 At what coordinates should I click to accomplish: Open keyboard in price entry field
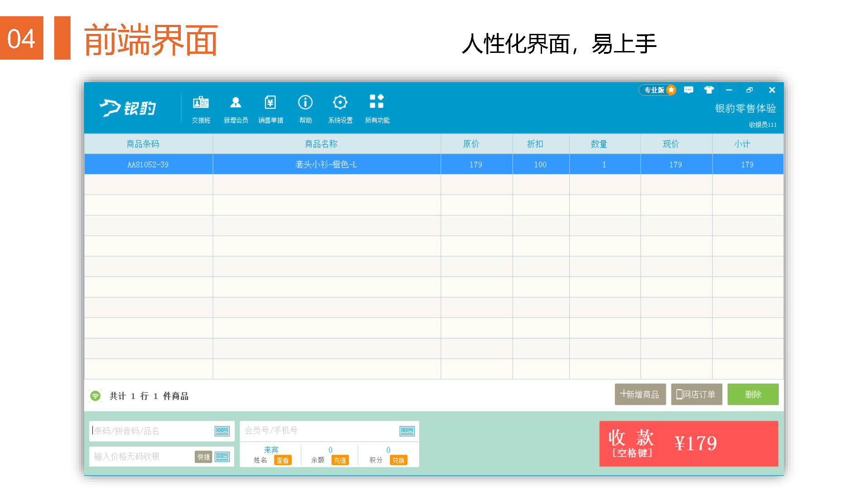pyautogui.click(x=222, y=457)
